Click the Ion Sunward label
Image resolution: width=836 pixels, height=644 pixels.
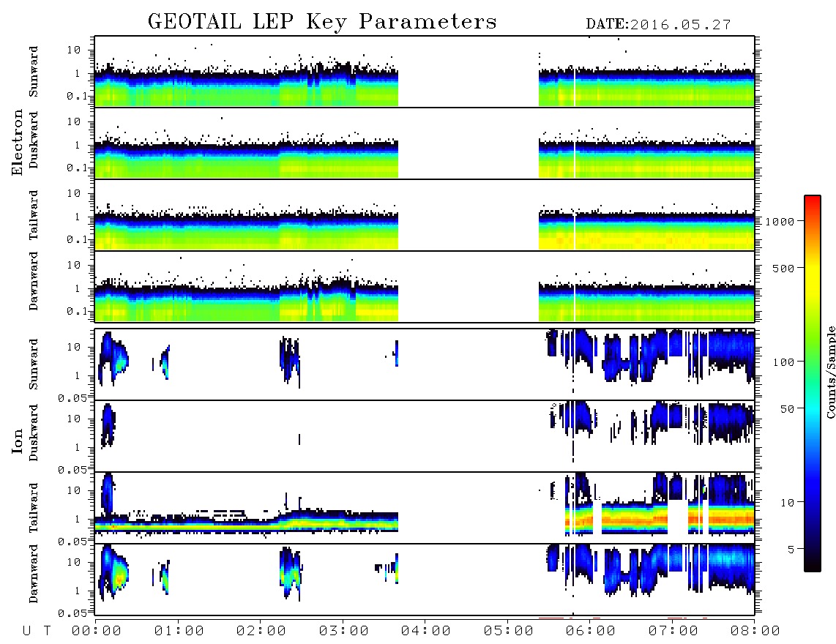point(34,364)
